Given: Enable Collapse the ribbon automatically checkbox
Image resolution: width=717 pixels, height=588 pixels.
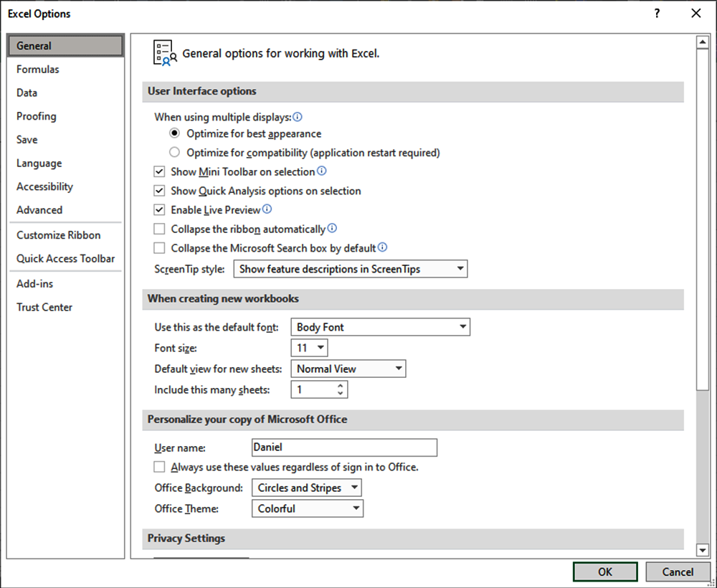Looking at the screenshot, I should (x=159, y=229).
